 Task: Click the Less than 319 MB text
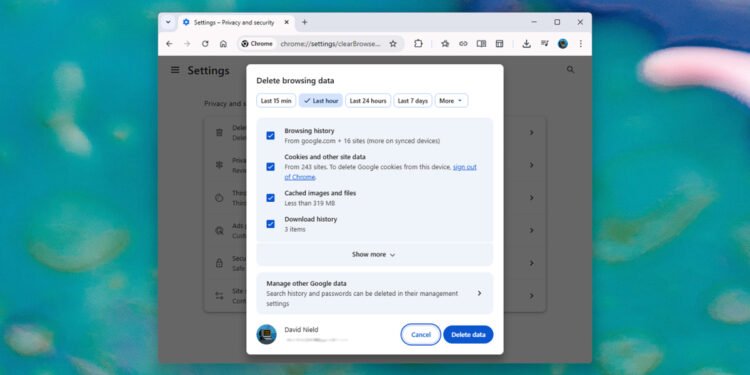(309, 203)
